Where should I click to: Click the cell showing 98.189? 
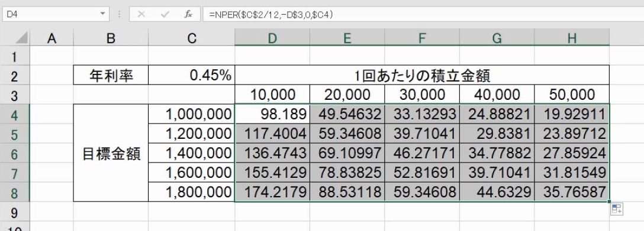click(272, 114)
